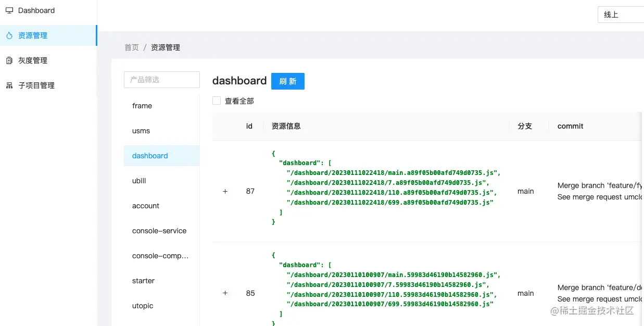
Task: Click the Dashboard monitor icon in sidebar
Action: pos(9,10)
